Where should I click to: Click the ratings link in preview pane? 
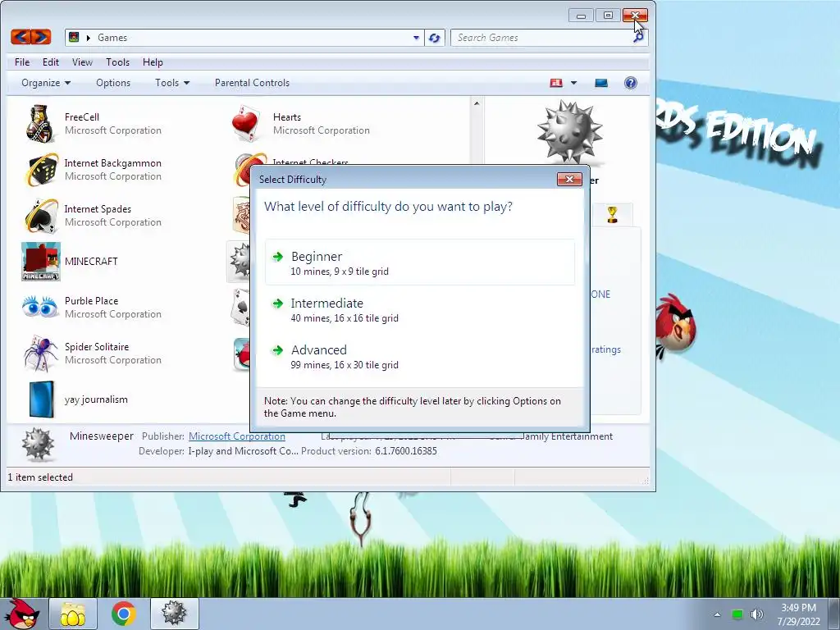click(x=606, y=349)
